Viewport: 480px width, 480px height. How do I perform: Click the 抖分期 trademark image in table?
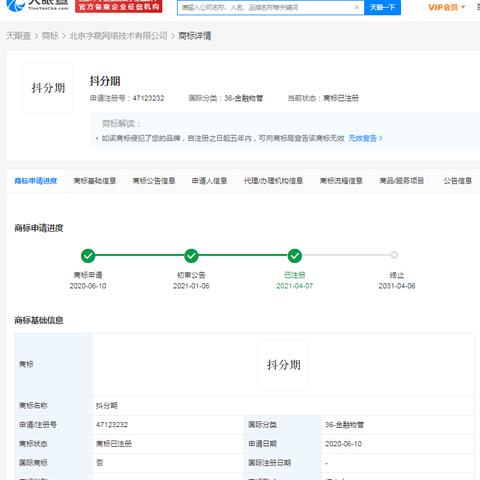point(283,364)
